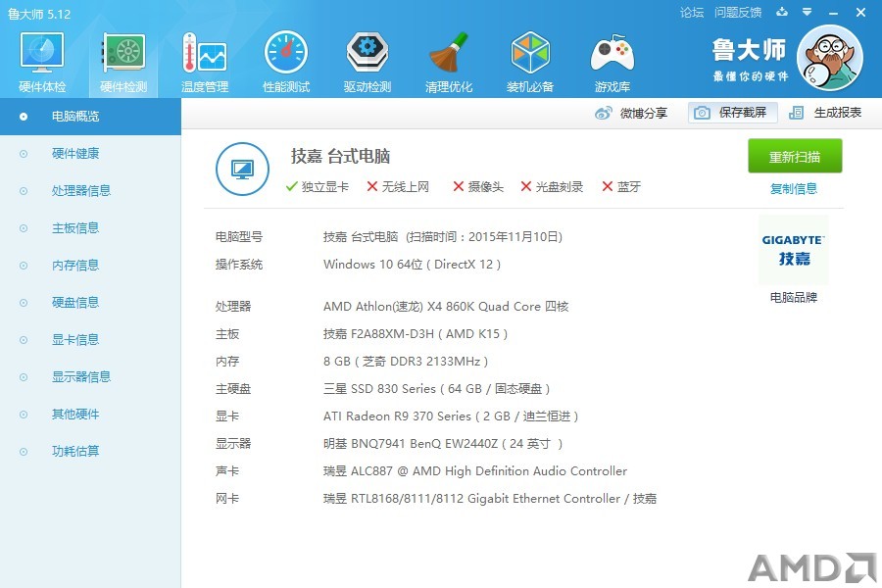Click the green 重新扫描 rescan button
This screenshot has width=882, height=588.
point(794,156)
